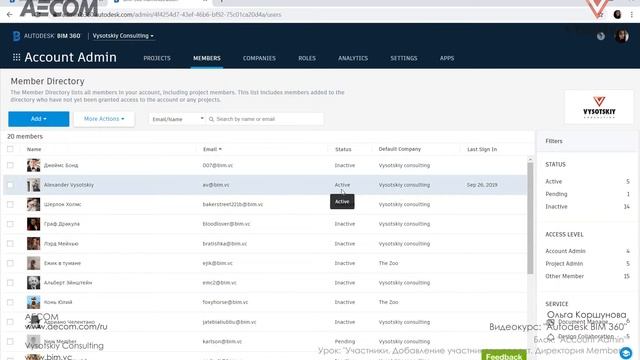Check the box for ejik@bim.vc row
This screenshot has height=360, width=640.
10,263
